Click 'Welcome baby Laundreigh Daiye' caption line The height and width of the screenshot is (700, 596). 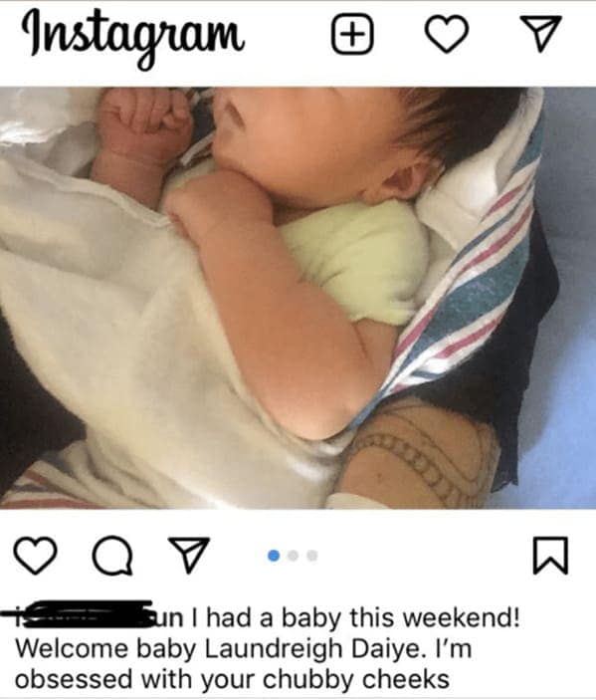219,648
